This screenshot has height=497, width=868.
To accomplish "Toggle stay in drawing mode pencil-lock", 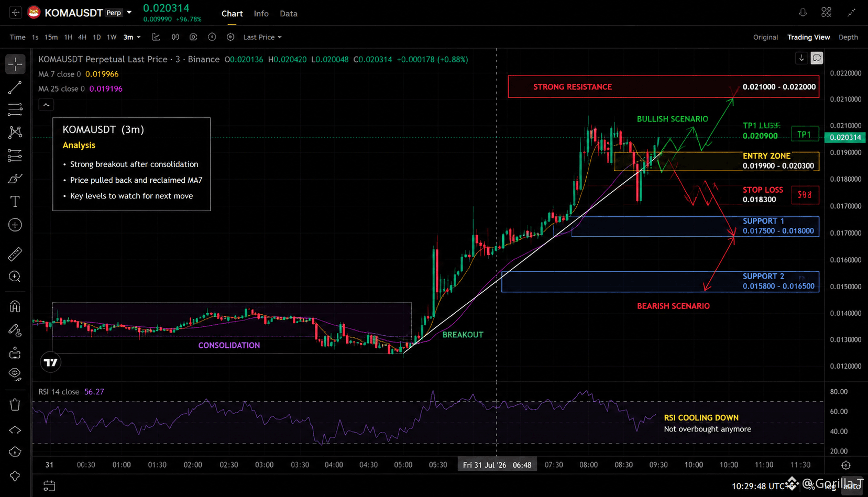I will [15, 330].
